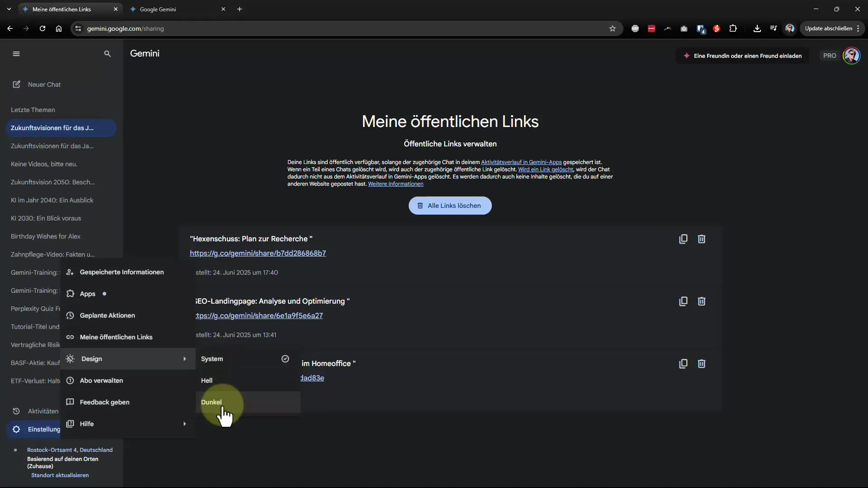Viewport: 868px width, 488px height.
Task: Open Gespeicherte Informationen menu entry
Action: tap(128, 272)
